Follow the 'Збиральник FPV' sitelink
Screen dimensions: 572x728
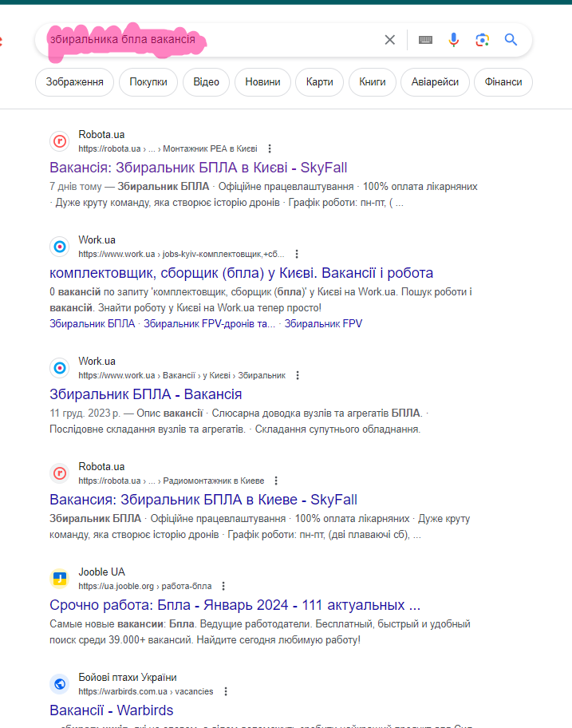(323, 323)
